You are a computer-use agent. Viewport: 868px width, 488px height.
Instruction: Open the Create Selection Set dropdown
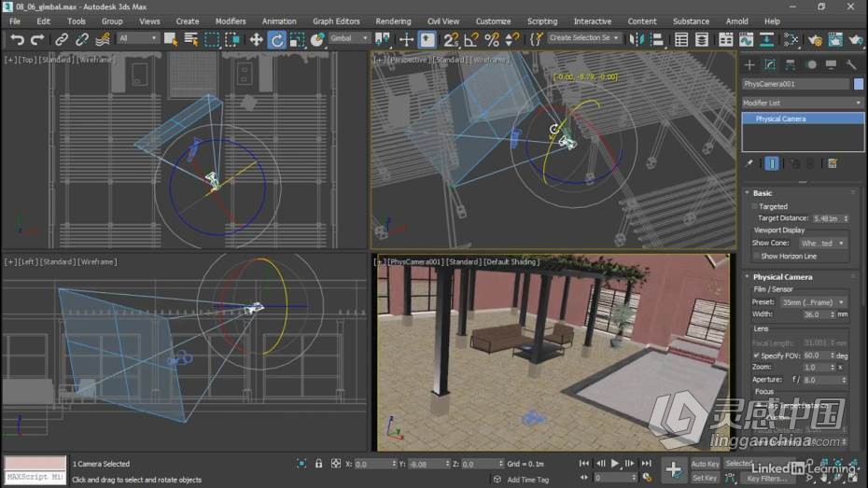(x=584, y=38)
